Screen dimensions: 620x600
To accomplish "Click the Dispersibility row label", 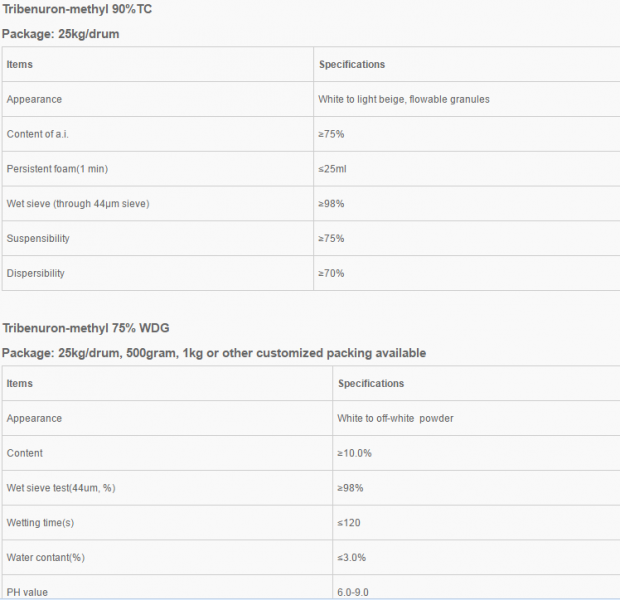I will coord(36,273).
